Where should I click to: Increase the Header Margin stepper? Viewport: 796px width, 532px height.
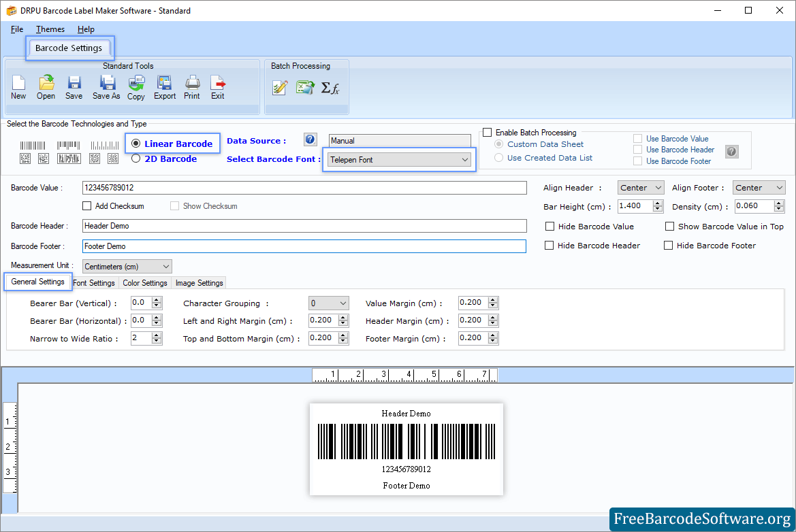pos(493,318)
